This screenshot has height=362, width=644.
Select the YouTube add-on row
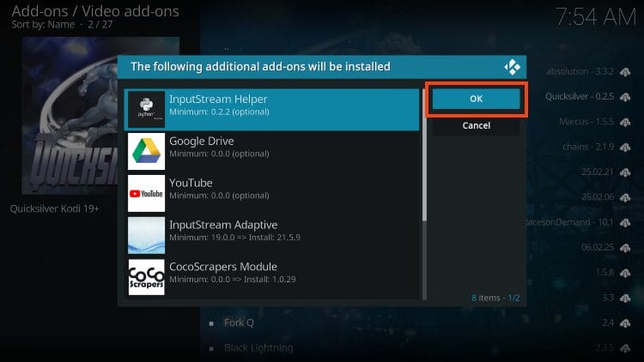[x=272, y=193]
